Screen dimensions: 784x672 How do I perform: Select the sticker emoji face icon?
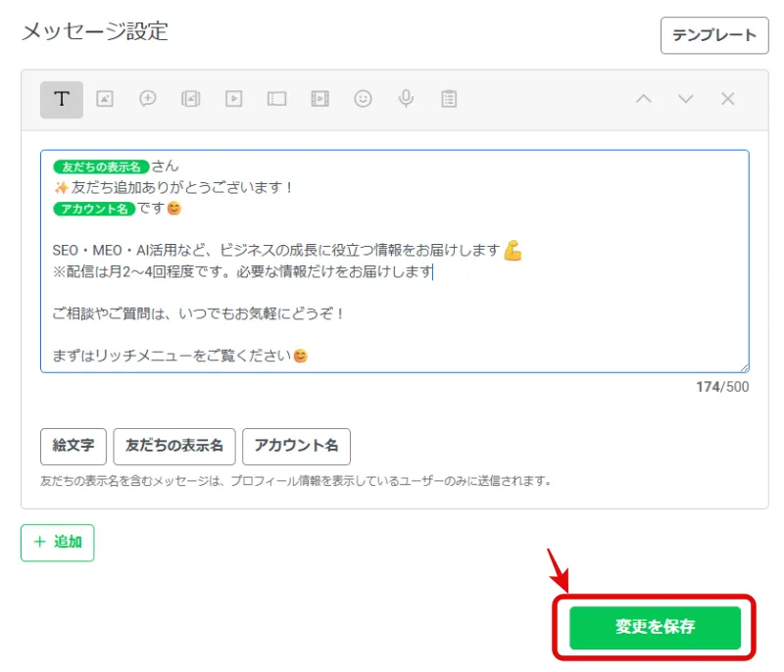pos(363,99)
